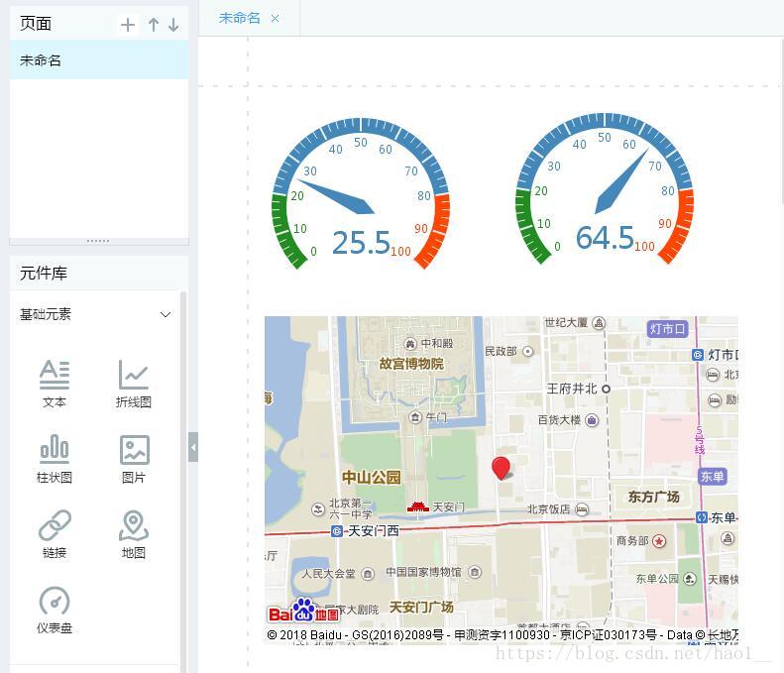Screen dimensions: 784x673
Task: Click the 天安门广场 label on map
Action: (421, 607)
